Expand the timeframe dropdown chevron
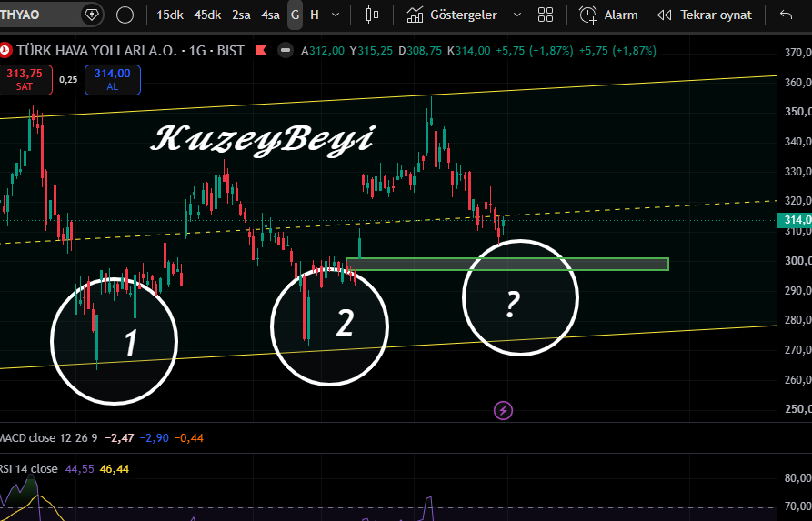Screen dimensions: 812x521 pos(336,15)
